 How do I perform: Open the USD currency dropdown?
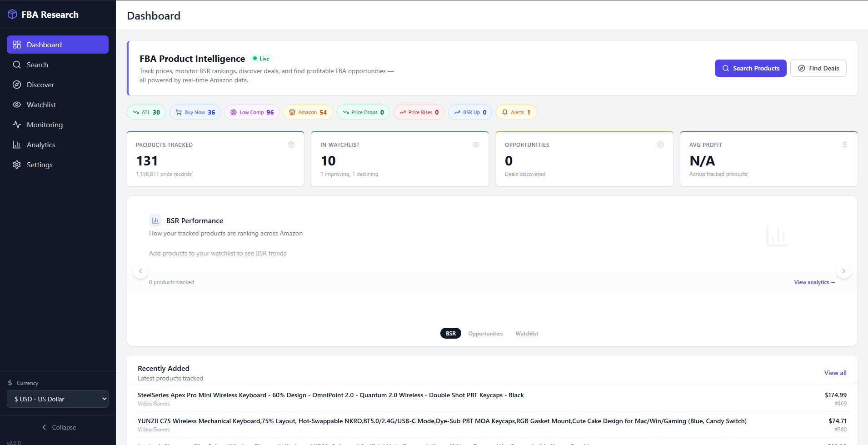(58, 399)
